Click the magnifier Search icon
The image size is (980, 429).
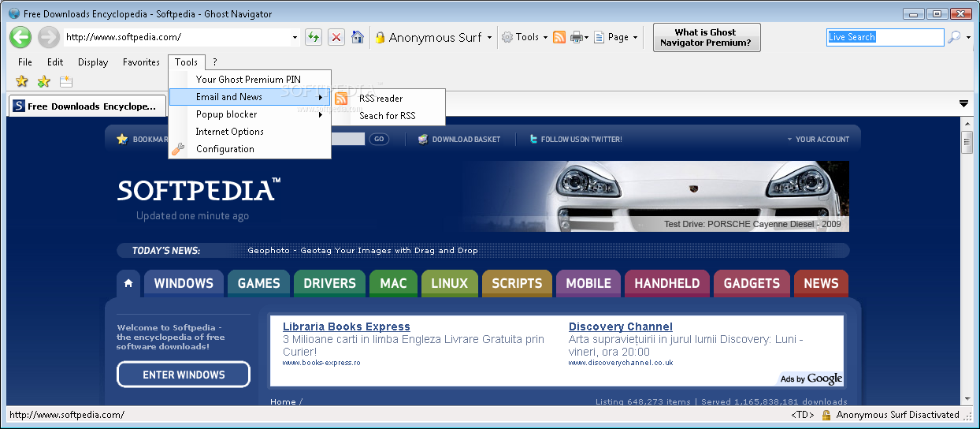tap(954, 37)
